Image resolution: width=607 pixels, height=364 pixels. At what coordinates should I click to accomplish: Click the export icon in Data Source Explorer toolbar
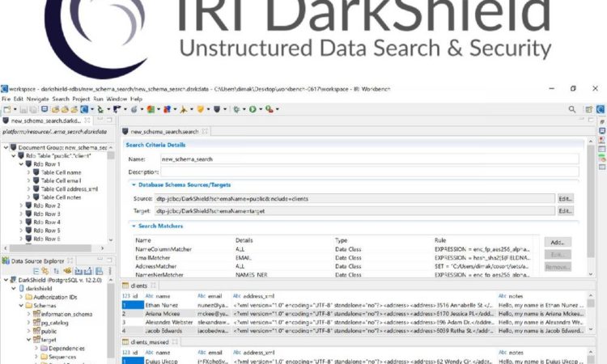point(88,271)
